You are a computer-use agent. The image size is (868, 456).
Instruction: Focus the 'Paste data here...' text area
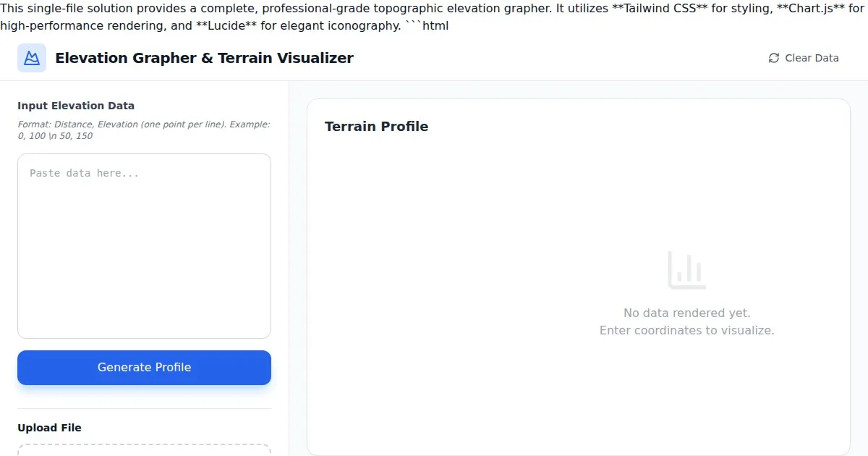coord(144,246)
